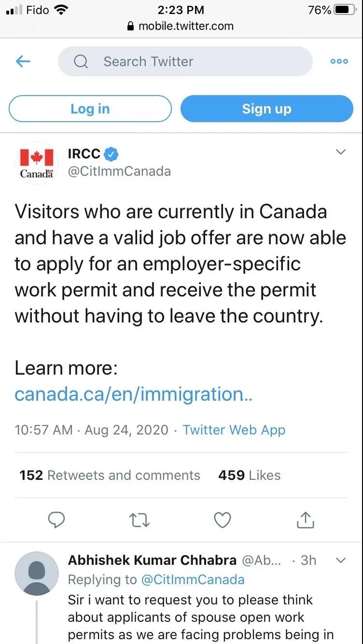
Task: Click the reply speech bubble icon
Action: coord(57,520)
